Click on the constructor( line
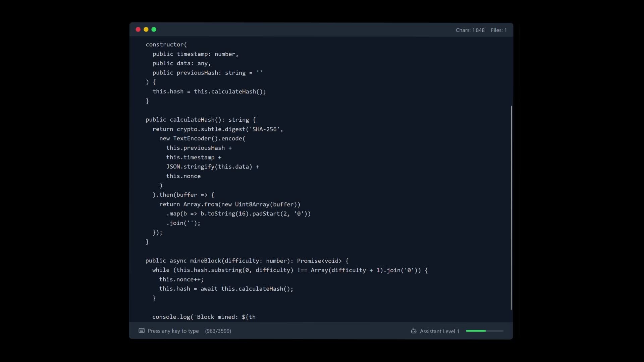The width and height of the screenshot is (644, 362). coord(166,44)
